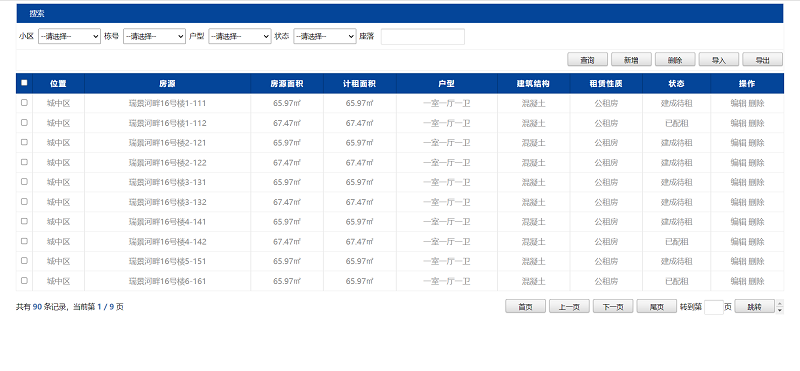
Task: Click 编辑 for row 瑞景河畔16号楼4-141
Action: [738, 222]
